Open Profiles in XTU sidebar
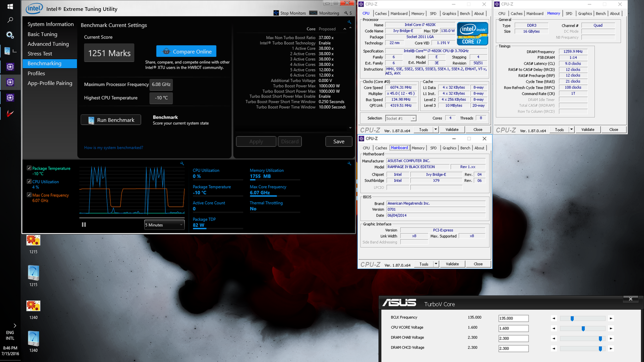This screenshot has height=362, width=644. [36, 73]
